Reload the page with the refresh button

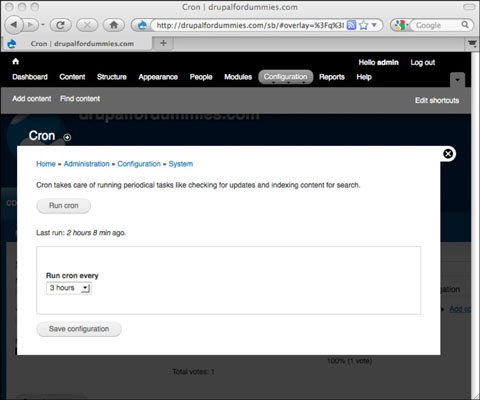tap(60, 25)
